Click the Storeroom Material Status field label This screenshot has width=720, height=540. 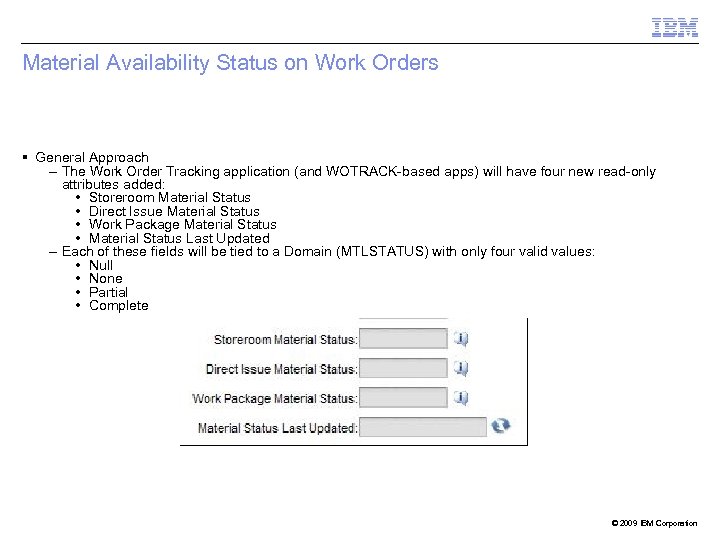286,339
